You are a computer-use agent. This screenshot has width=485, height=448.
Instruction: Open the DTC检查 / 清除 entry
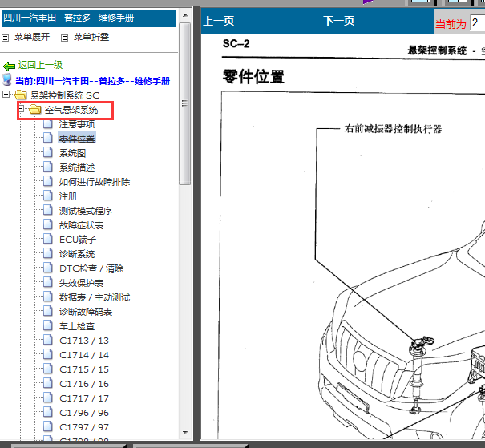(x=91, y=268)
